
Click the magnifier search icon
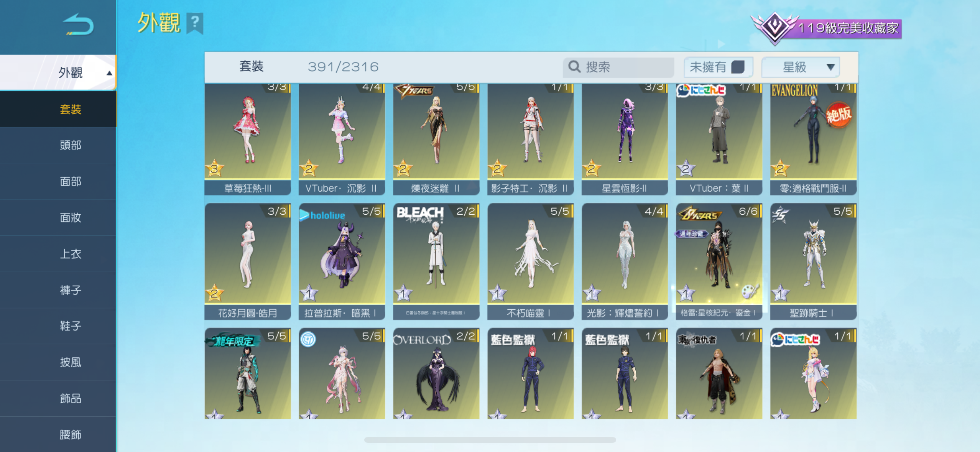(x=574, y=67)
